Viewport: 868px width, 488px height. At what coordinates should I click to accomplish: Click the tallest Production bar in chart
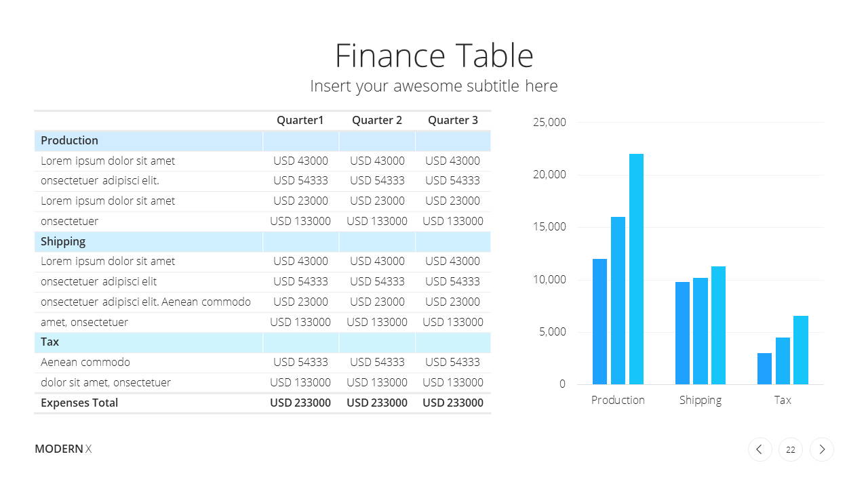coord(636,269)
